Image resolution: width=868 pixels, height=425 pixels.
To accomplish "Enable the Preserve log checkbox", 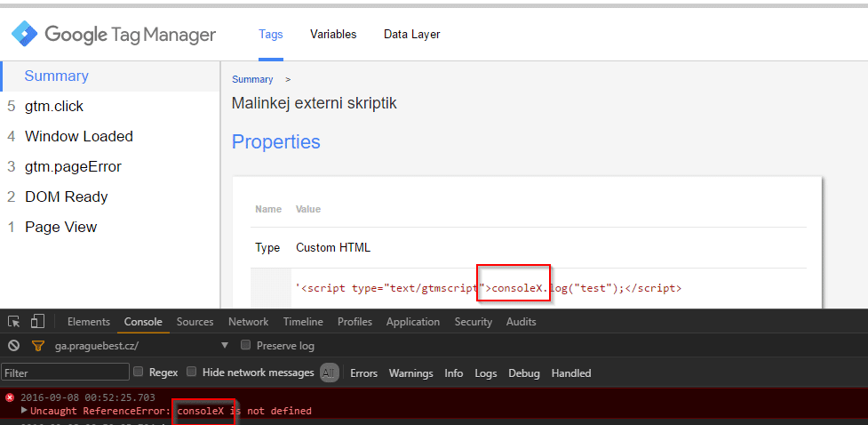I will tap(245, 345).
